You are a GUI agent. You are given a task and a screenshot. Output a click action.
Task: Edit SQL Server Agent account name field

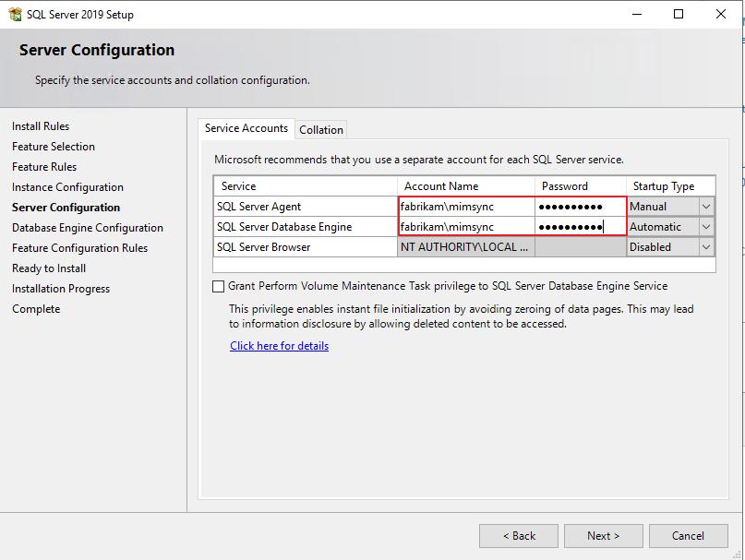[466, 207]
